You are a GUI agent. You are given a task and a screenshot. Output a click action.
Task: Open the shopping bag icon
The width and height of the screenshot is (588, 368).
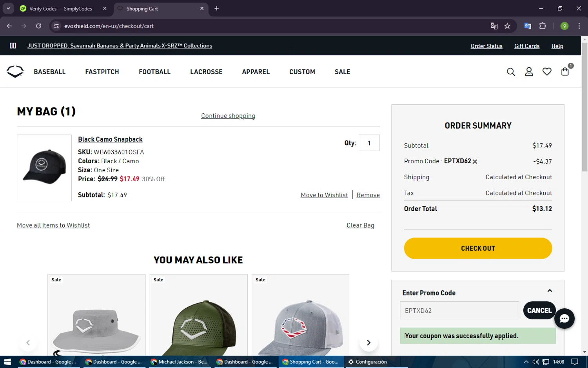tap(565, 71)
